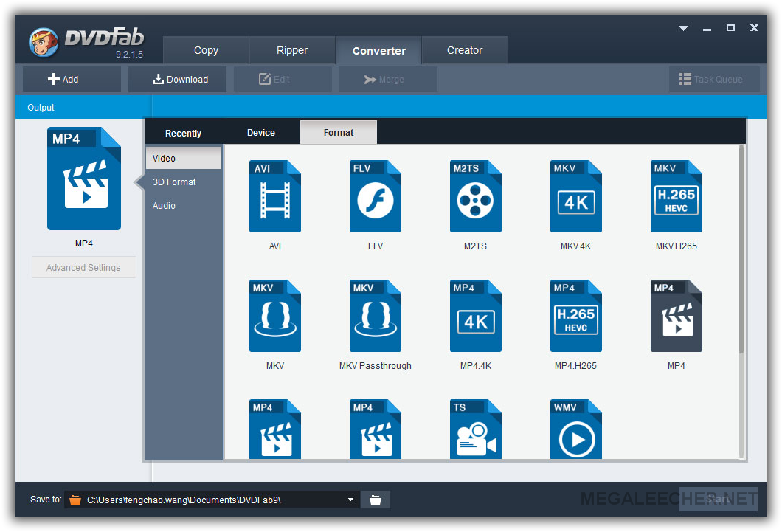Click the Download button
This screenshot has height=532, width=782.
click(x=178, y=79)
